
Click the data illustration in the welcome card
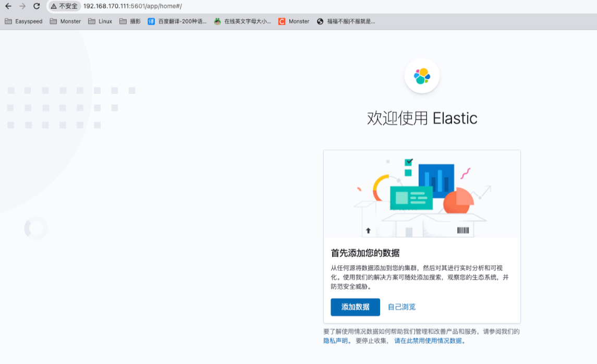pos(422,194)
